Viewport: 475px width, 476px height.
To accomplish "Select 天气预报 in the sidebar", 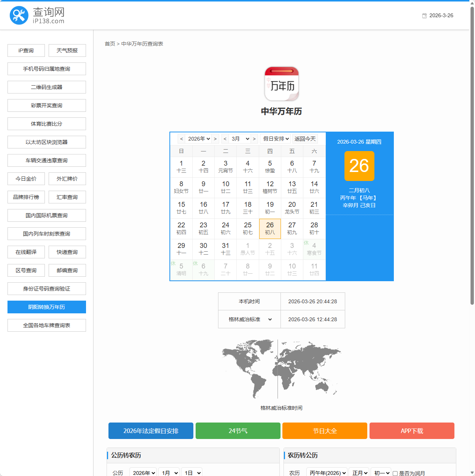I will pyautogui.click(x=67, y=50).
